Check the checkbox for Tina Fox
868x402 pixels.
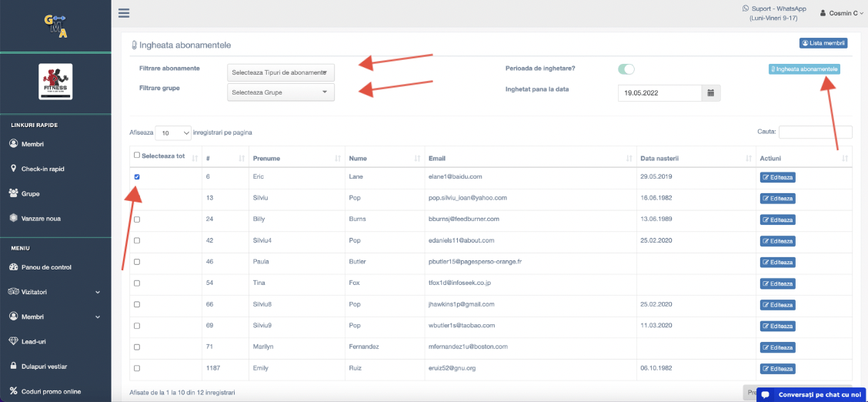pyautogui.click(x=137, y=283)
